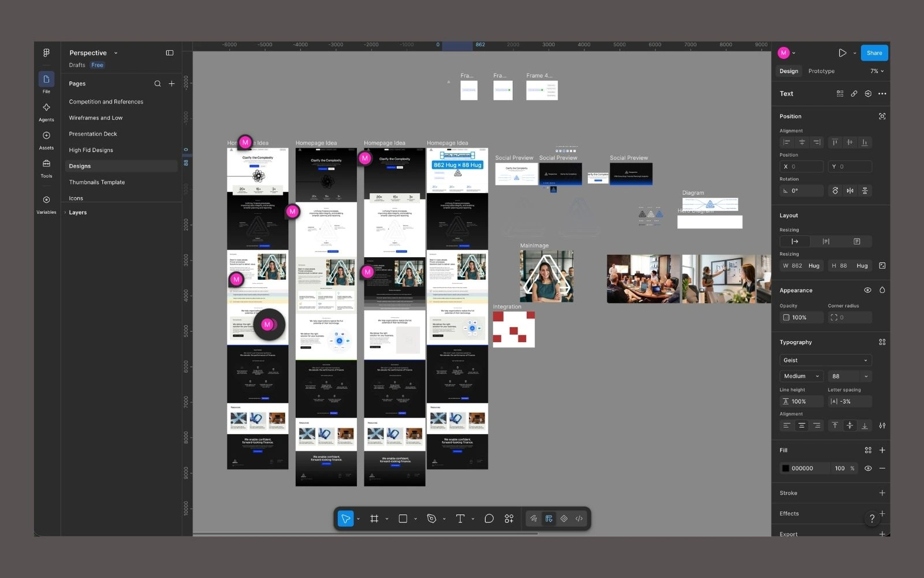Add a new page with plus button
924x578 pixels.
[172, 84]
